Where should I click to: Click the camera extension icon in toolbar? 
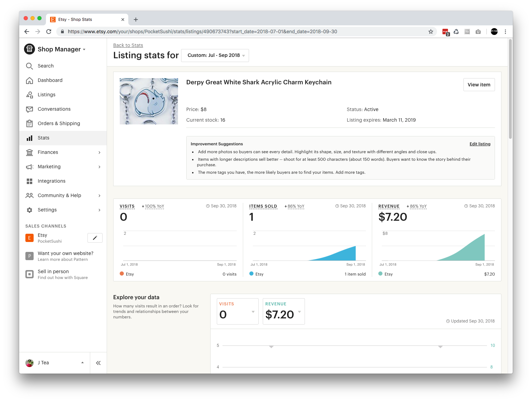point(478,32)
